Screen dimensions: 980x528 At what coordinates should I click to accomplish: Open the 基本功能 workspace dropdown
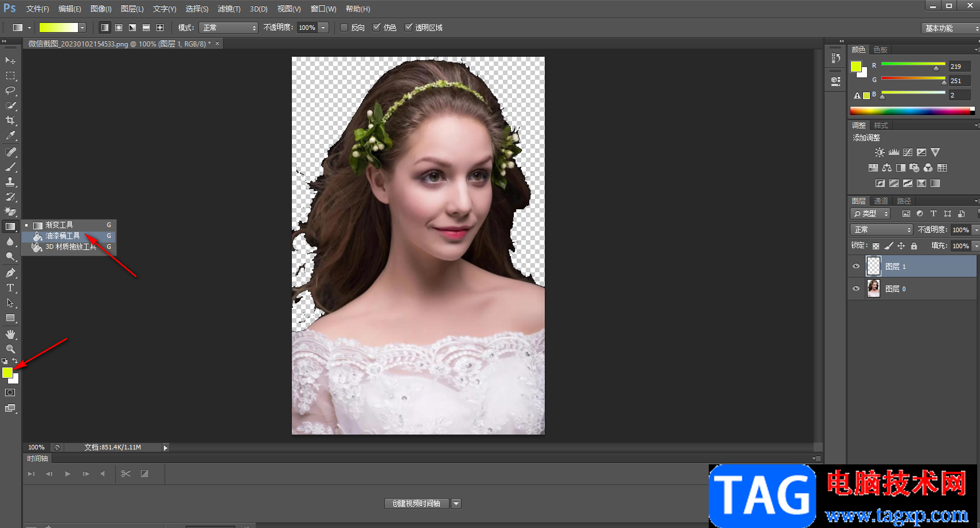[950, 28]
